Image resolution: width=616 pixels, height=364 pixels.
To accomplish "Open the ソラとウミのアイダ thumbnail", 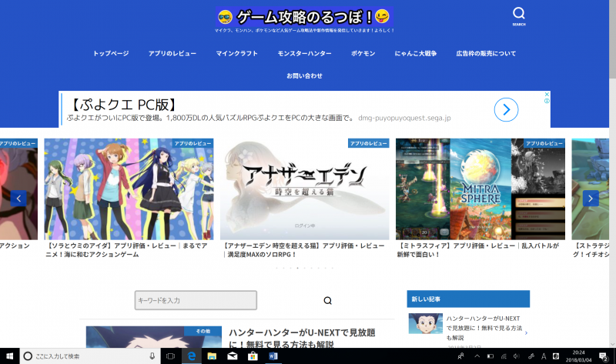I will click(x=129, y=189).
